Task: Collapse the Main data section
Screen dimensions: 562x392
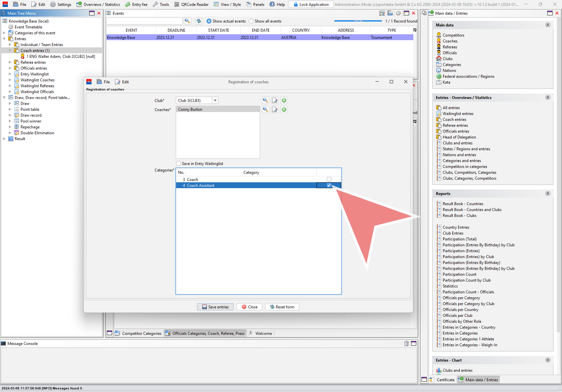Action: pos(548,25)
